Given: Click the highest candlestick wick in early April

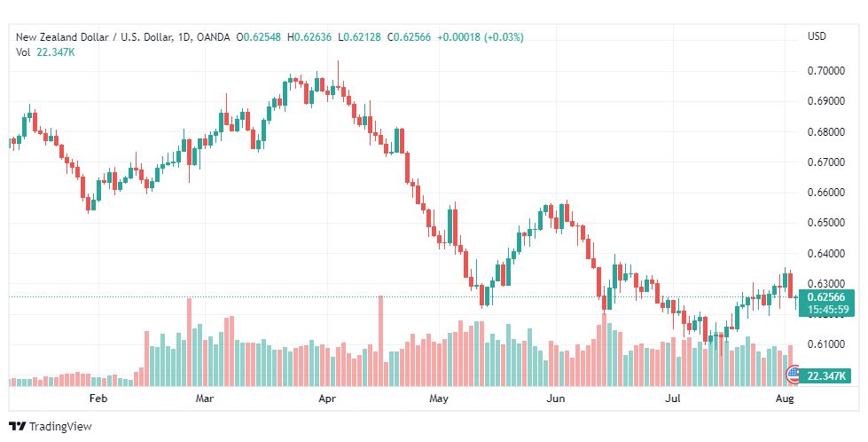Looking at the screenshot, I should click(x=338, y=74).
